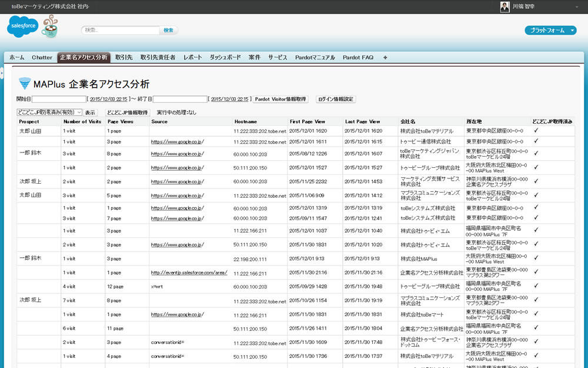Click the date link next to 終了日

coord(229,99)
